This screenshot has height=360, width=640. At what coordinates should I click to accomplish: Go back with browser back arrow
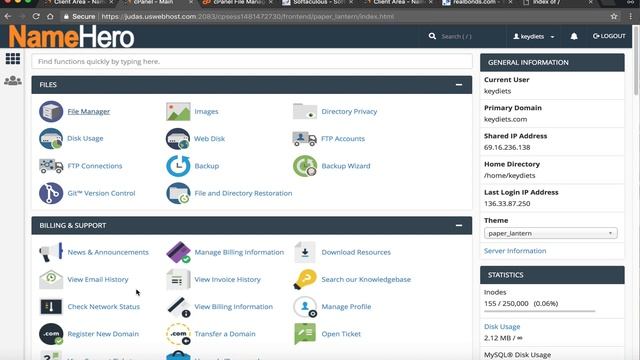[x=8, y=17]
